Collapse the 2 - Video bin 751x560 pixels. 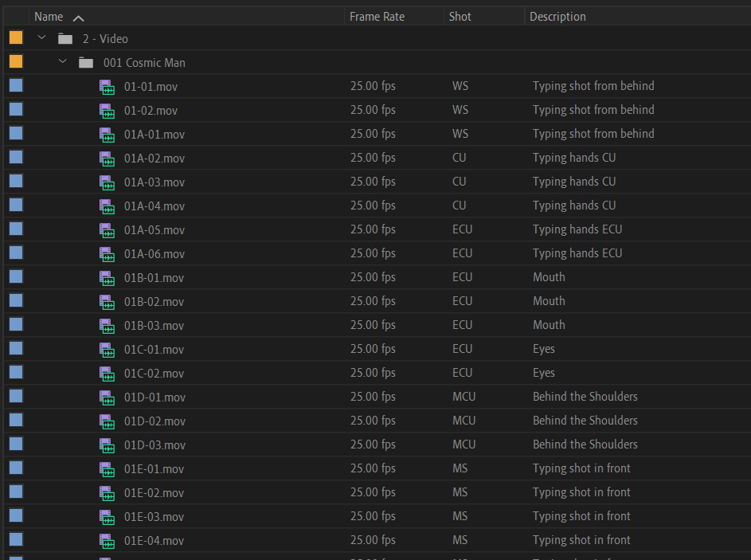(41, 37)
